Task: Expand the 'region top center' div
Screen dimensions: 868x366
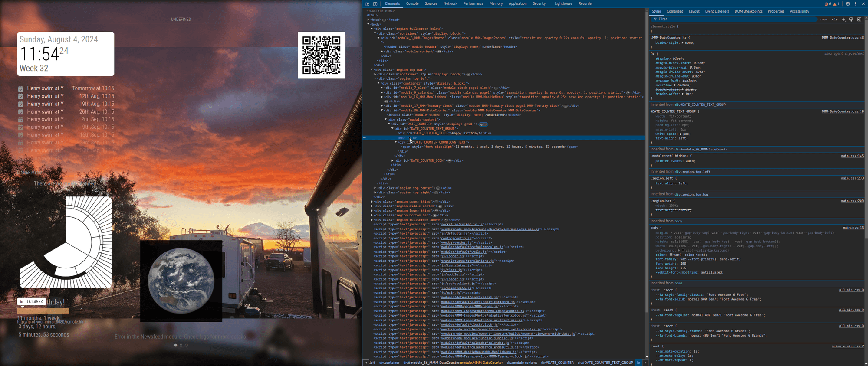Action: (375, 188)
